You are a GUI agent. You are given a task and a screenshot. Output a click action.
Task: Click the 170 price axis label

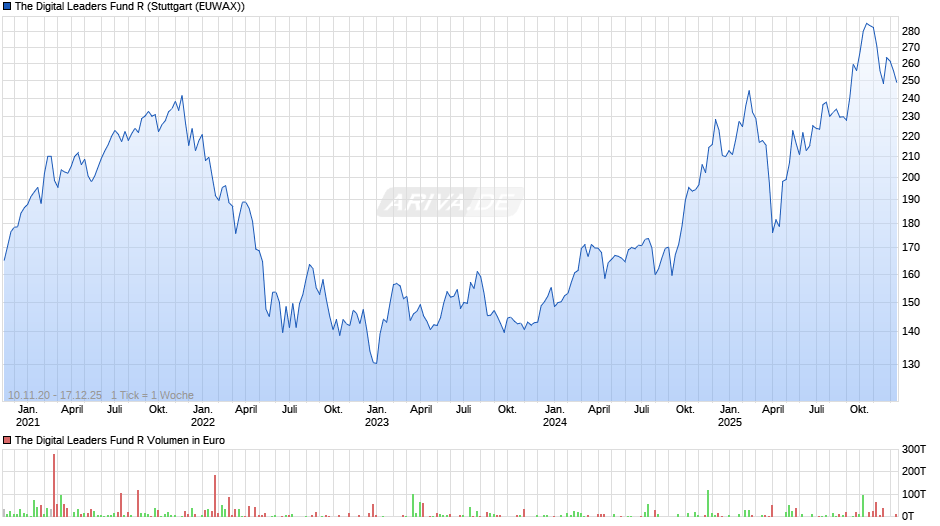[x=911, y=248]
